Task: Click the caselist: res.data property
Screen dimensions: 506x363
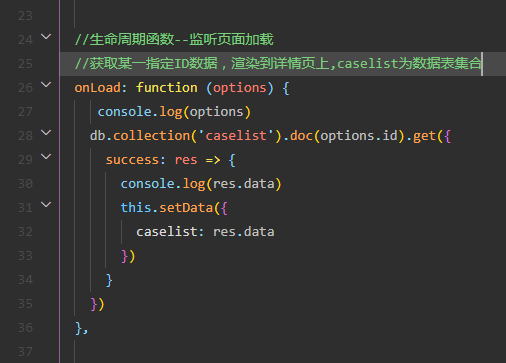Action: pyautogui.click(x=205, y=232)
